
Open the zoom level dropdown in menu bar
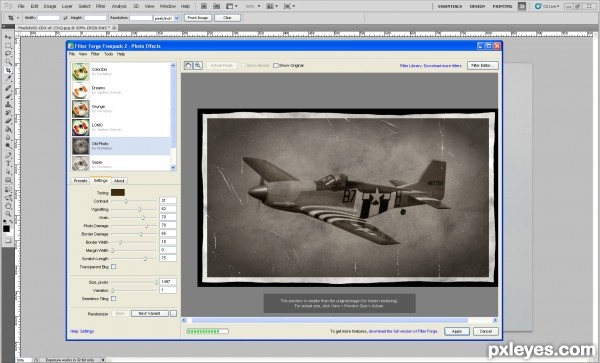(x=253, y=6)
